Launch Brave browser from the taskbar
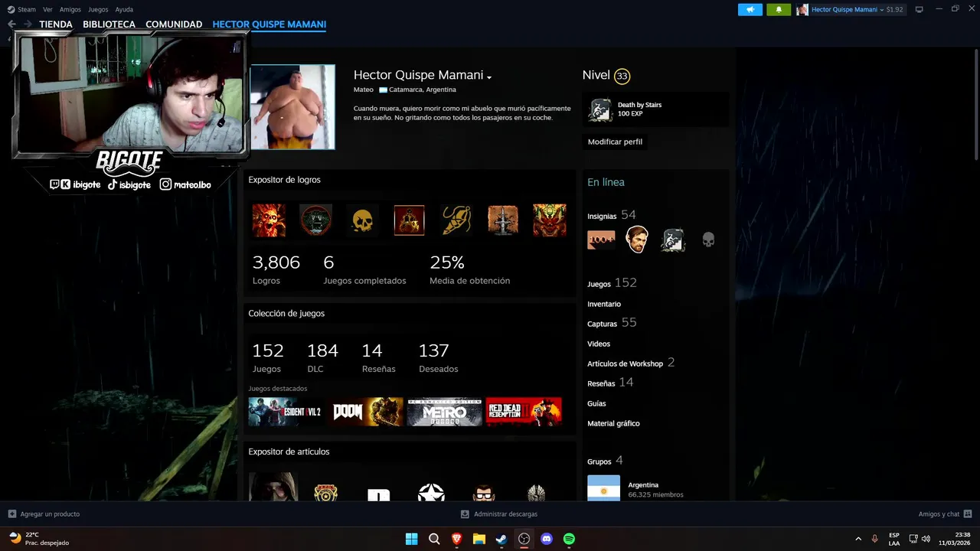 [456, 539]
